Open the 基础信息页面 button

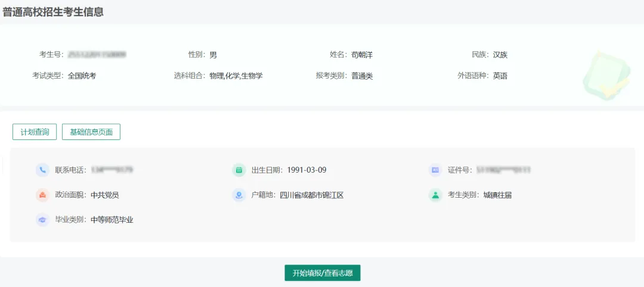91,132
